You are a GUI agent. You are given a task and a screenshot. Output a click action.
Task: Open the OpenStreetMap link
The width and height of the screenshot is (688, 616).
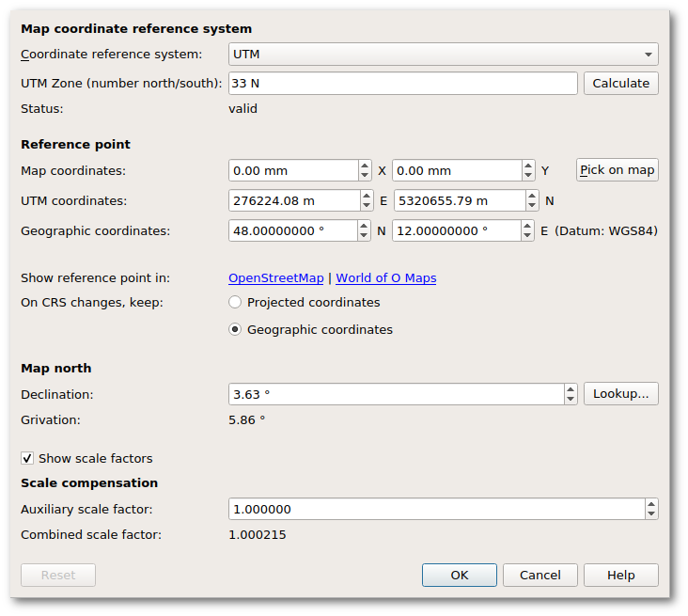click(276, 278)
